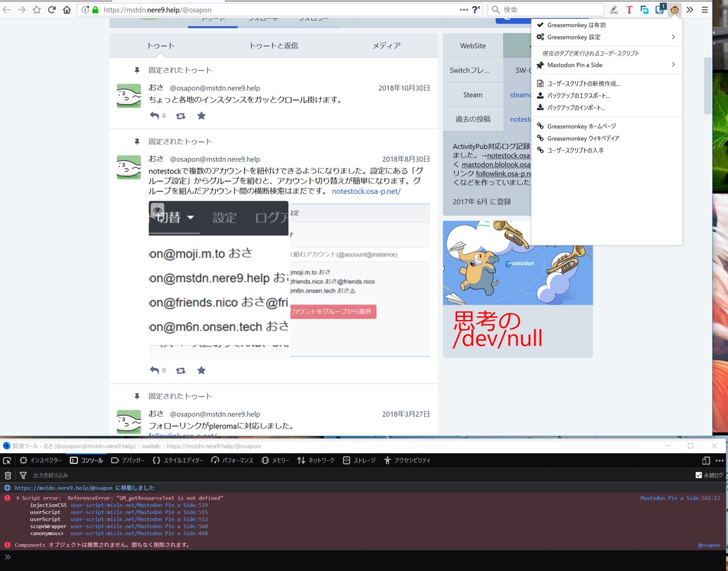Click the pen and beaker extension icon
The width and height of the screenshot is (728, 571).
(614, 10)
